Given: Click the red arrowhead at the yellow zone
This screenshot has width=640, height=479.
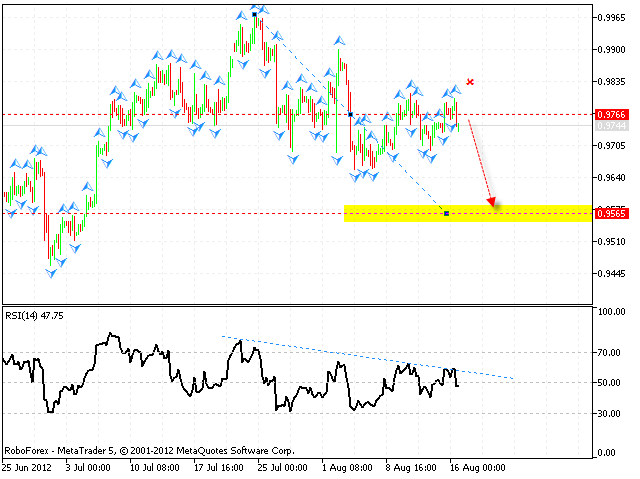Looking at the screenshot, I should point(492,205).
